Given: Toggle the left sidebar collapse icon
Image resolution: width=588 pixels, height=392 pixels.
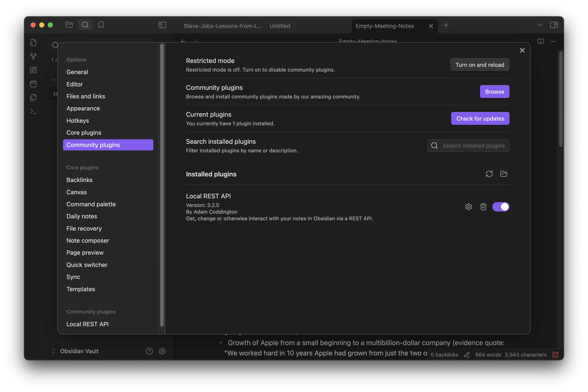Looking at the screenshot, I should point(162,25).
